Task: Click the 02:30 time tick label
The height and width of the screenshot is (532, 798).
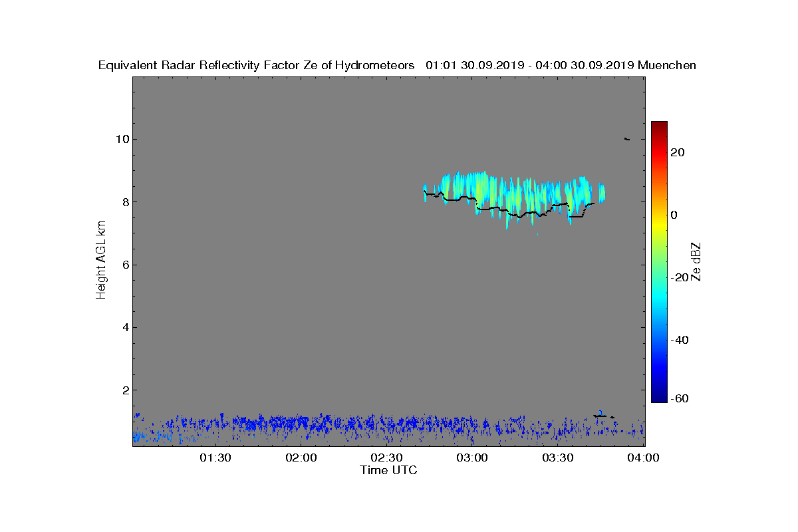Action: click(387, 458)
